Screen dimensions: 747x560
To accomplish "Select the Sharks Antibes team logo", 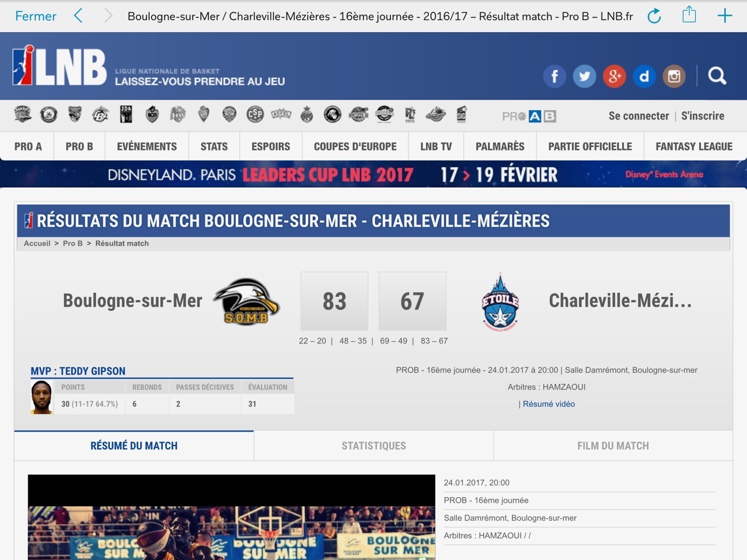I will click(23, 114).
